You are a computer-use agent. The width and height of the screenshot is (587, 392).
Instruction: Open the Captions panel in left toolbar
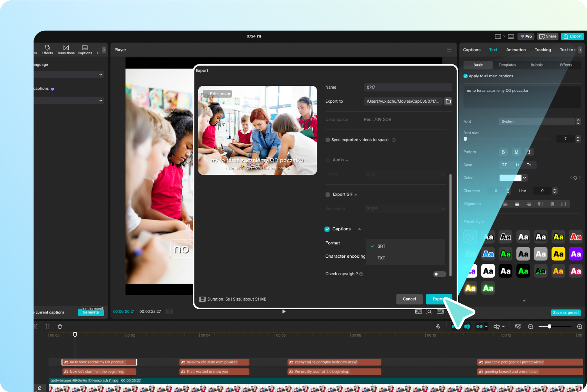tap(84, 50)
